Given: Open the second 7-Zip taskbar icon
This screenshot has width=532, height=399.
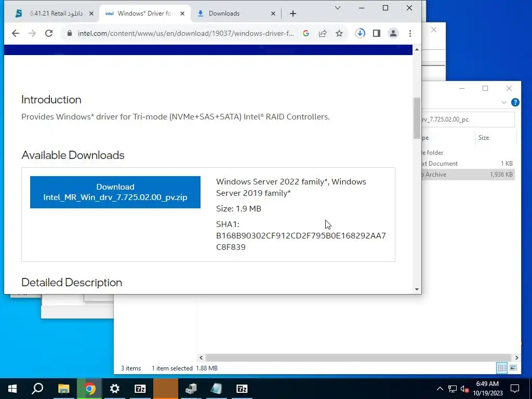Looking at the screenshot, I should [242, 389].
